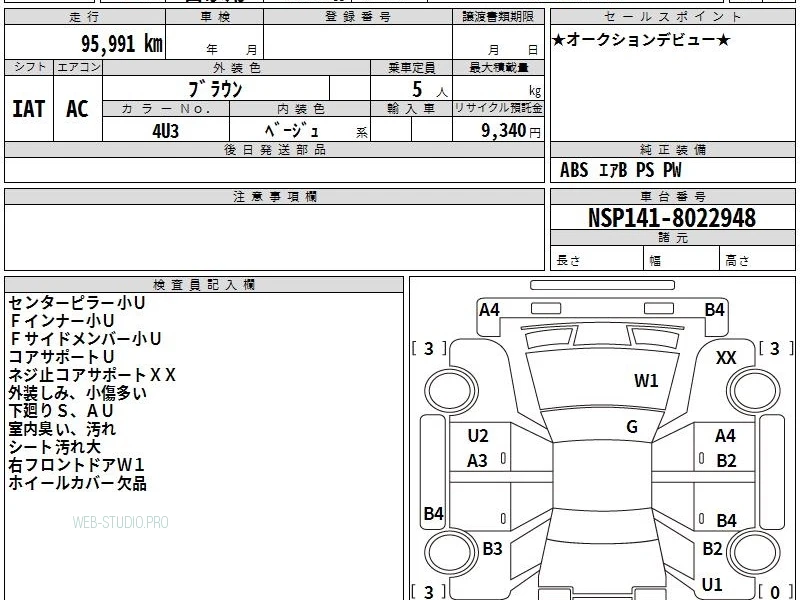Click the XX damage mark on diagram

pos(726,358)
